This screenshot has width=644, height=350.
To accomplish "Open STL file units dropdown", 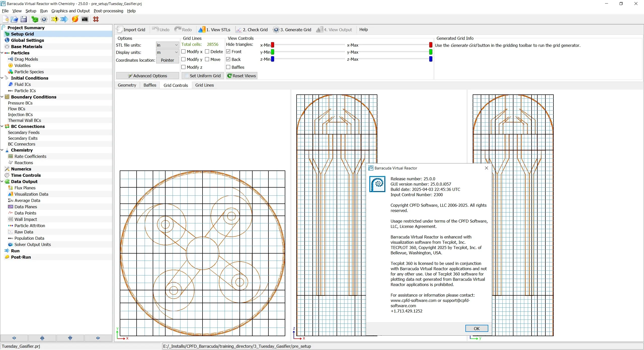I will point(167,45).
